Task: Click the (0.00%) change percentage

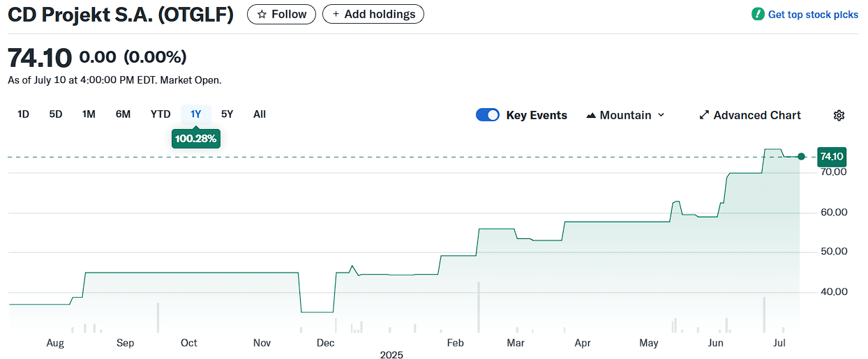Action: click(x=155, y=57)
